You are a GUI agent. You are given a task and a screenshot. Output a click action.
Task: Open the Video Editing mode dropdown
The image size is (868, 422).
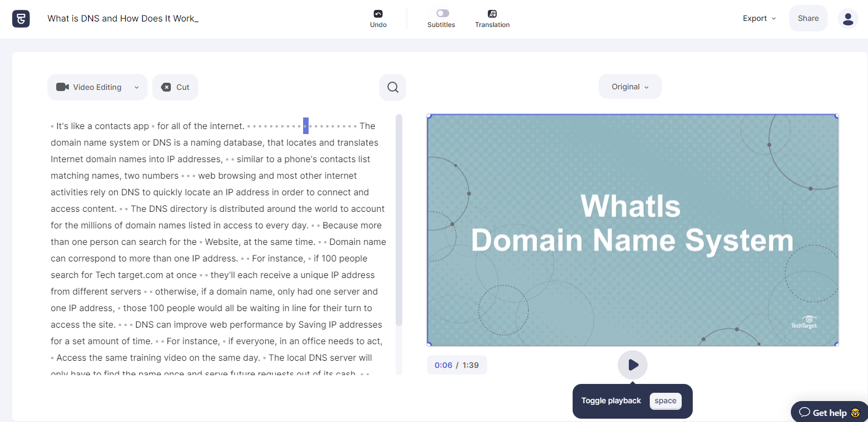98,87
